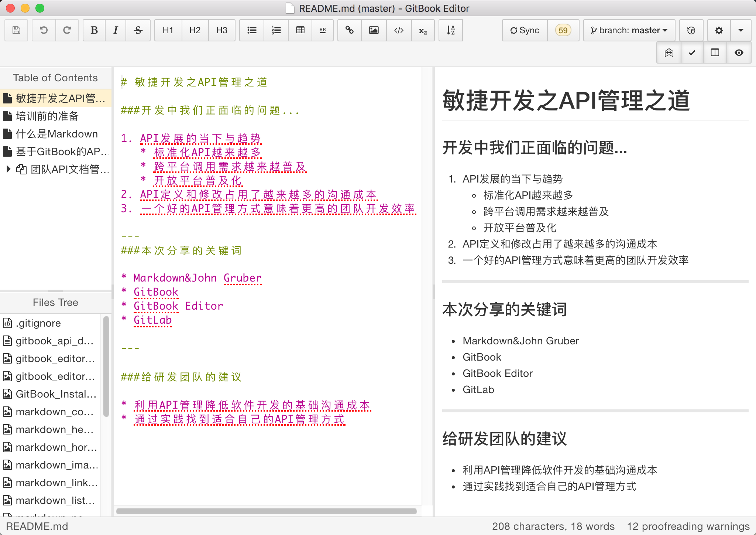This screenshot has height=535, width=756.
Task: Apply subscript formatting
Action: [x=423, y=30]
